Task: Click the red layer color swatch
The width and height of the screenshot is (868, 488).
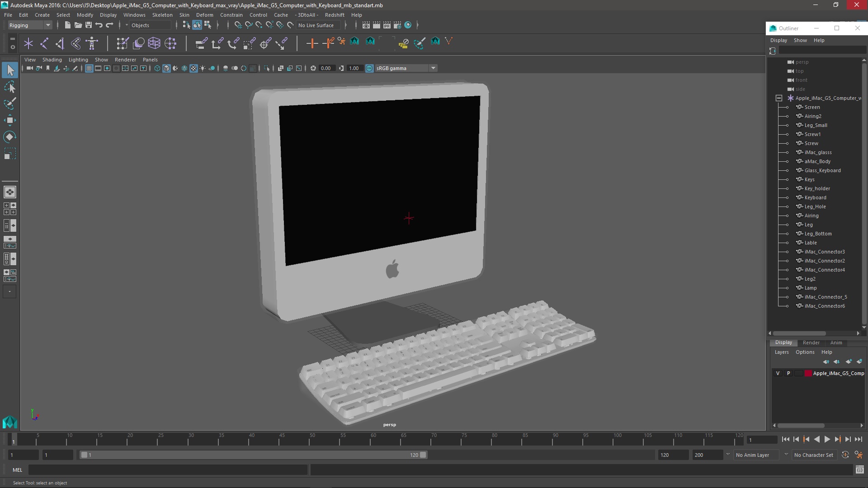Action: [808, 373]
